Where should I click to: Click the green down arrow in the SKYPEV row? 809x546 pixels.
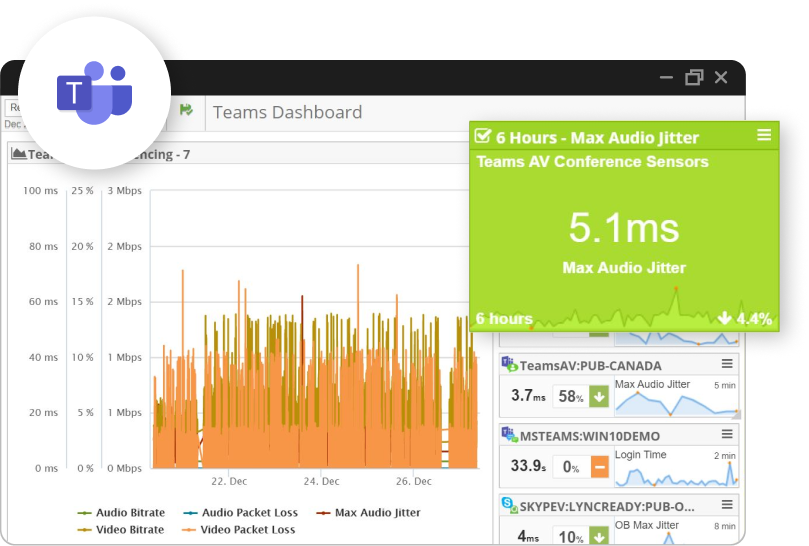[598, 536]
